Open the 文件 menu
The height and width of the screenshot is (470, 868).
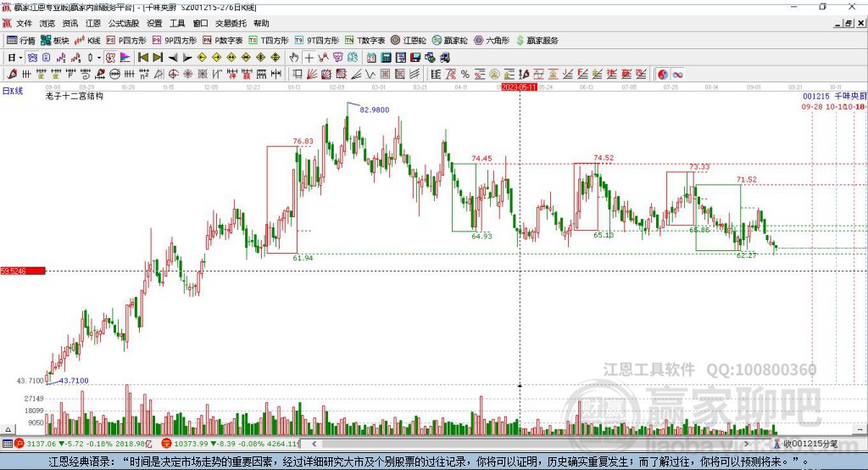[24, 23]
